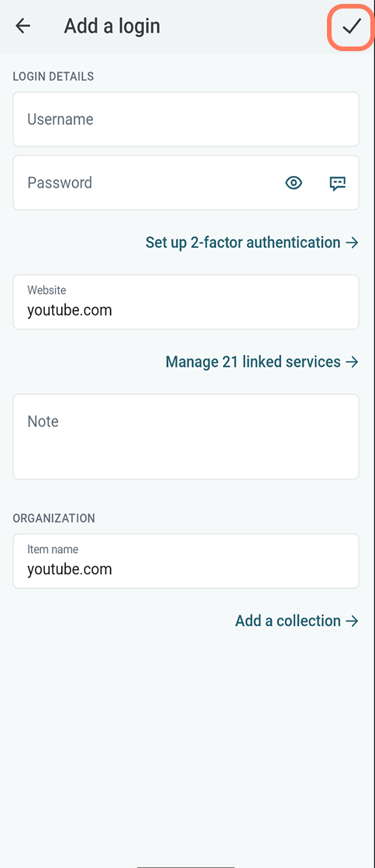Open Manage 21 linked services
The image size is (375, 868).
(x=253, y=362)
